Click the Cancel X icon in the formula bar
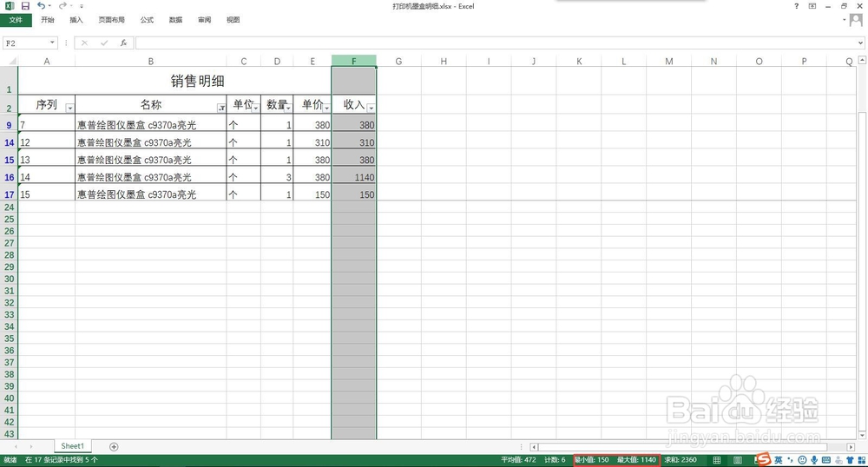 [x=84, y=43]
